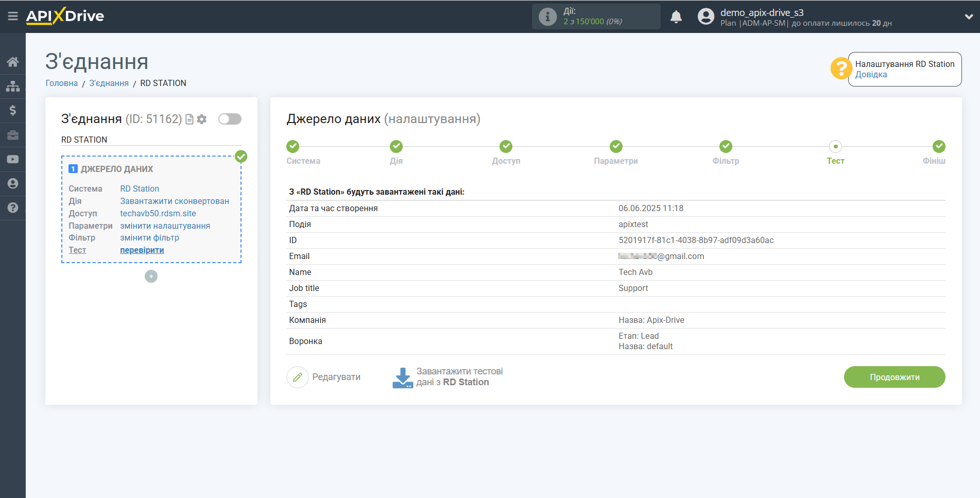Viewport: 980px width, 498px height.
Task: Open the Головна breadcrumb link
Action: point(62,83)
